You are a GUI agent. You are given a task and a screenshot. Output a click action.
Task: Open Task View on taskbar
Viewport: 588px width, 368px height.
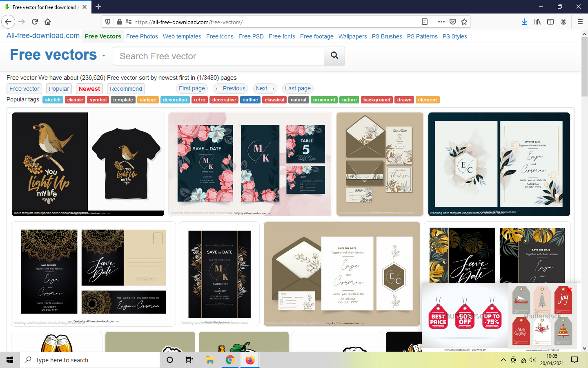189,360
